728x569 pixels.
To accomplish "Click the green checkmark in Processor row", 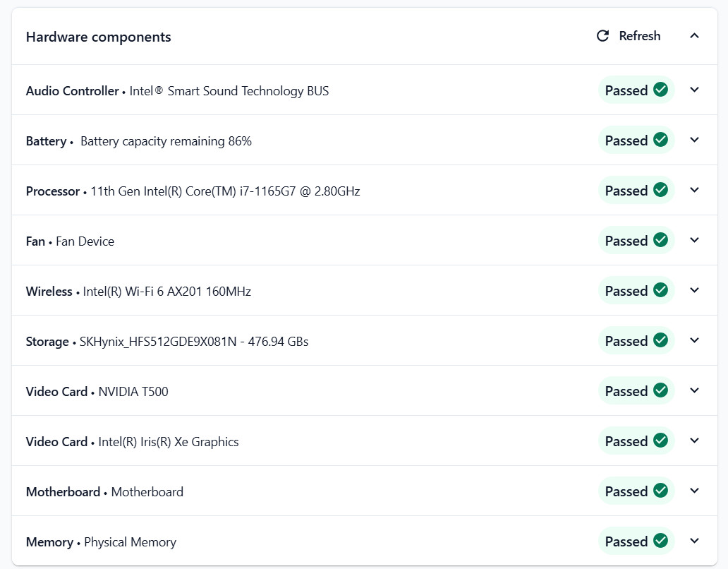I will tap(660, 189).
